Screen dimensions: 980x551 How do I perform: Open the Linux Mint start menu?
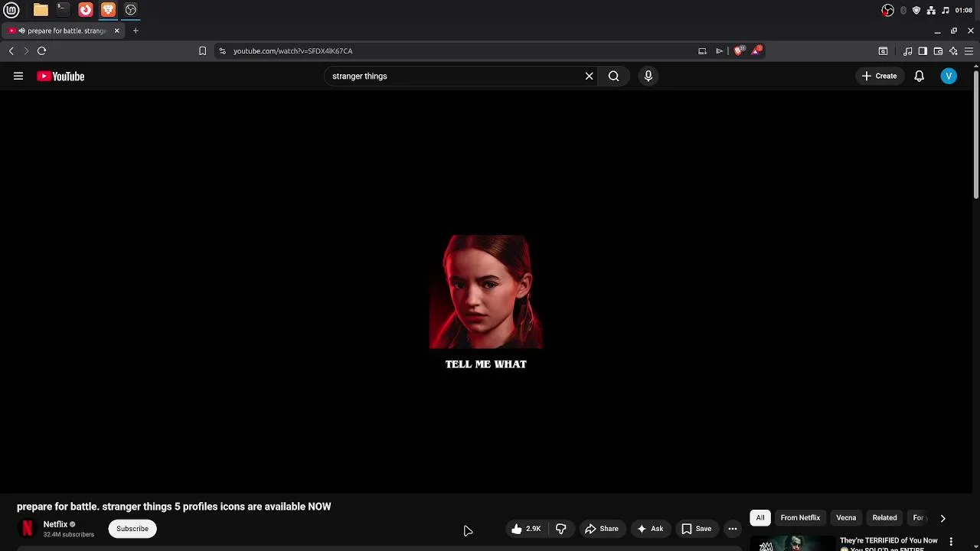point(12,10)
